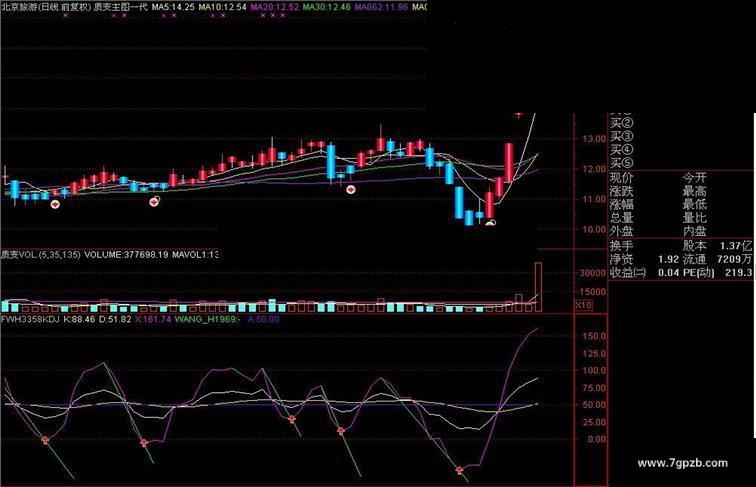Select the large red candle near 12.00

point(509,162)
